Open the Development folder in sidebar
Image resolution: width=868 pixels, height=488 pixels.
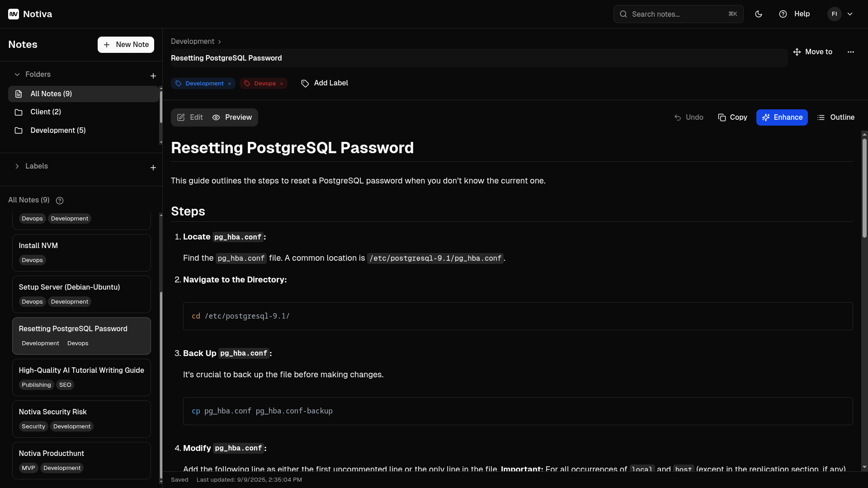click(x=58, y=131)
